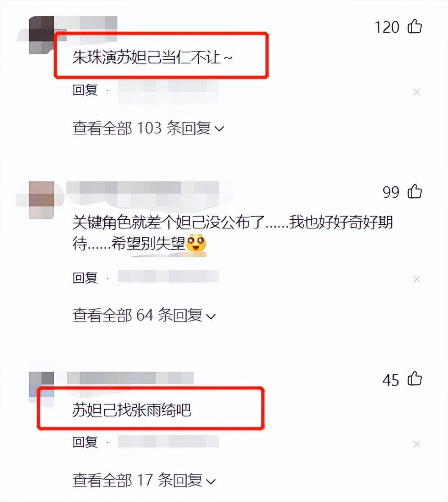Image resolution: width=448 pixels, height=502 pixels.
Task: Expand all 103 replies
Action: coord(148,128)
